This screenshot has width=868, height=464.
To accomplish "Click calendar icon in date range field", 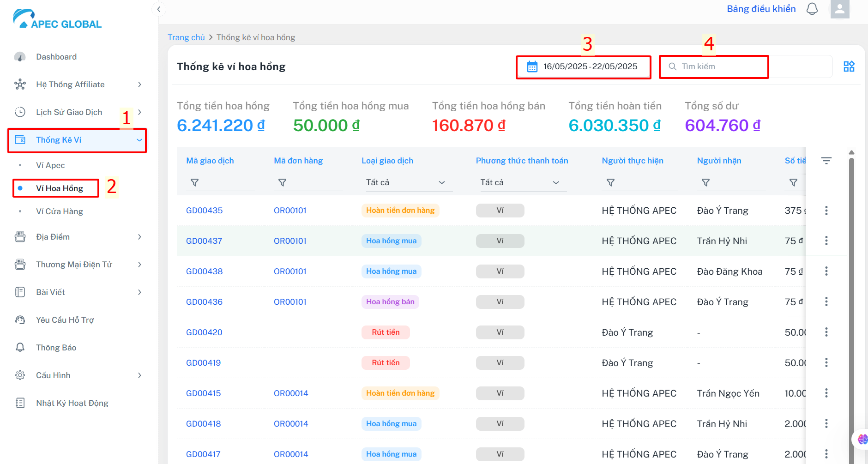I will [532, 67].
